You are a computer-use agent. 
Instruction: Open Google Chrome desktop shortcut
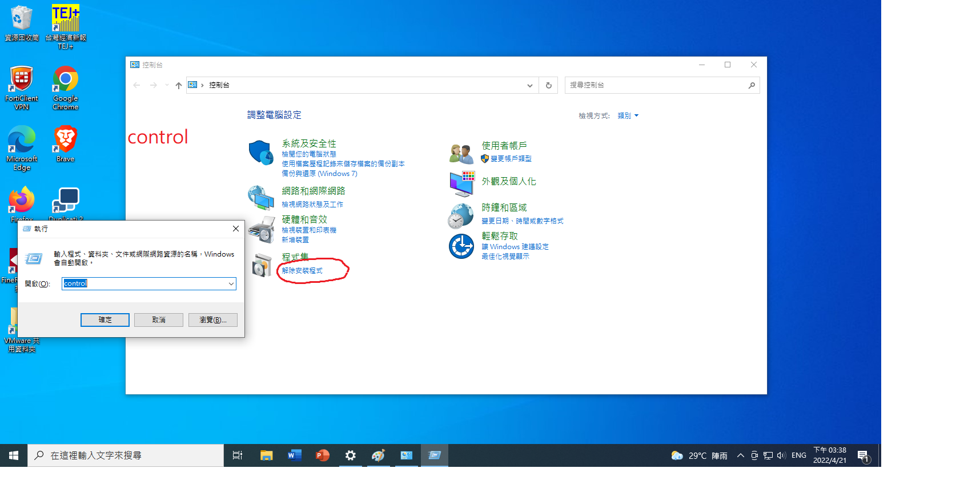pos(66,87)
